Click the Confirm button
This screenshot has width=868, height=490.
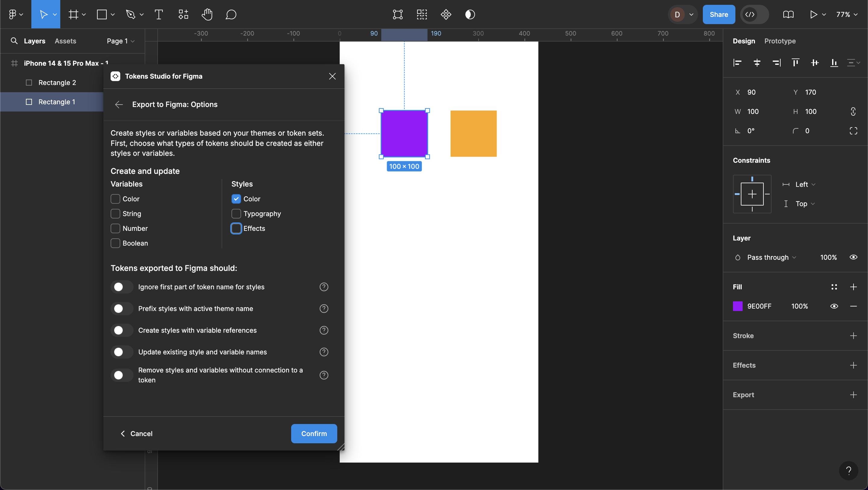(x=314, y=433)
